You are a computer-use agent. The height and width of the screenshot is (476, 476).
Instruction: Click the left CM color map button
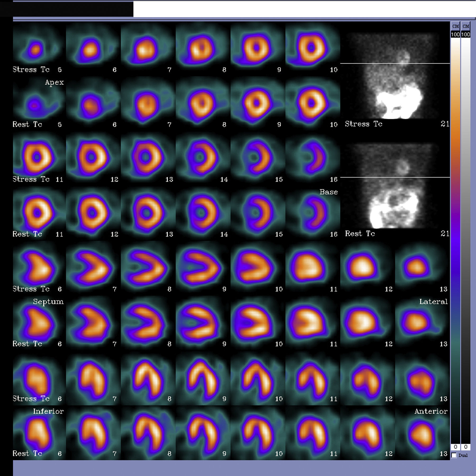pos(455,26)
